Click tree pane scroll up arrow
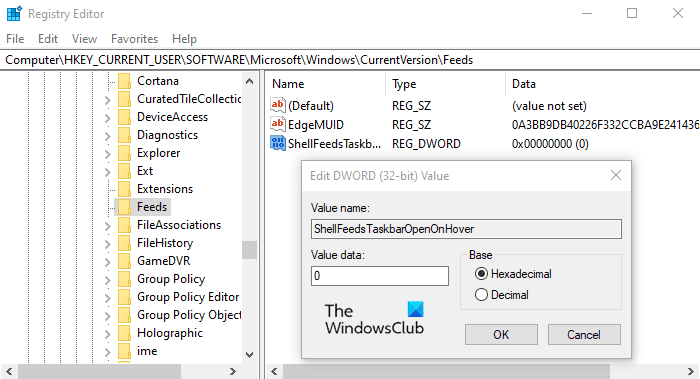 point(250,81)
